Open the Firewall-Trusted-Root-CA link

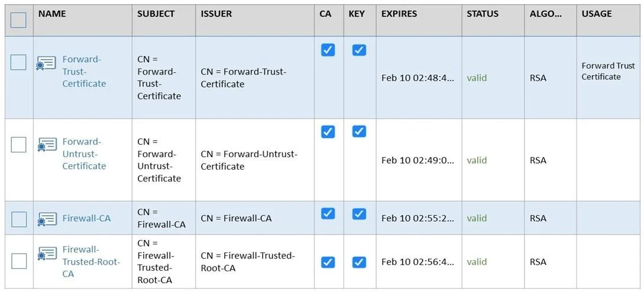(x=91, y=262)
